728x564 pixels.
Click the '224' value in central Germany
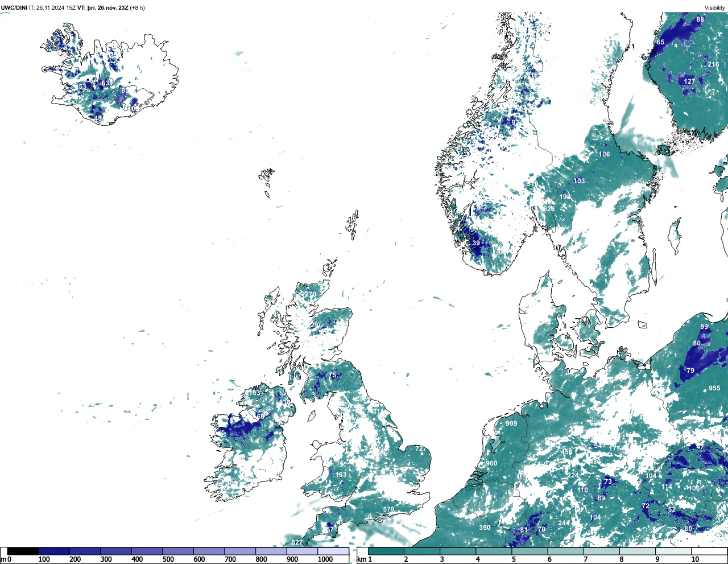tap(573, 475)
